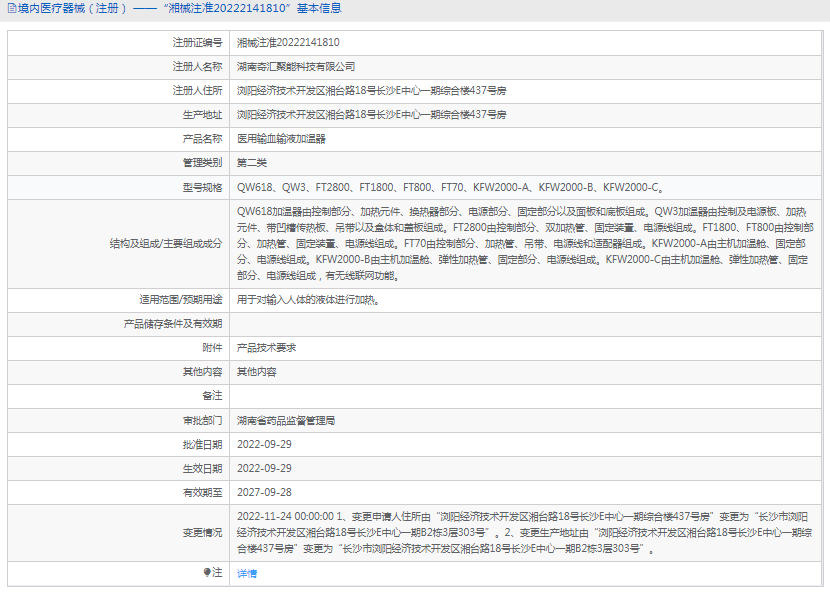Image resolution: width=830 pixels, height=596 pixels.
Task: Click the document icon before the page title
Action: [x=12, y=8]
